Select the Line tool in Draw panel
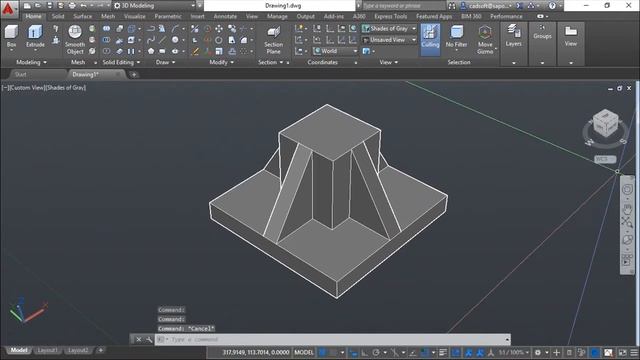The width and height of the screenshot is (640, 360). (x=162, y=40)
